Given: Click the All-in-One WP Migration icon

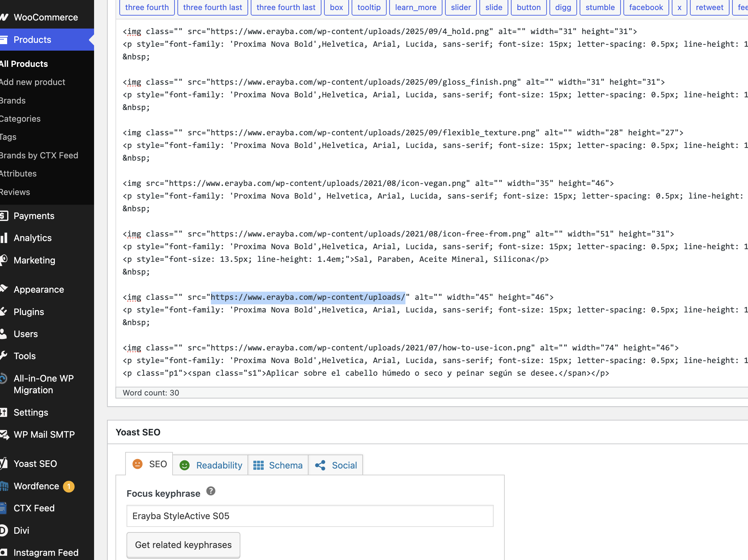Looking at the screenshot, I should (x=3, y=378).
